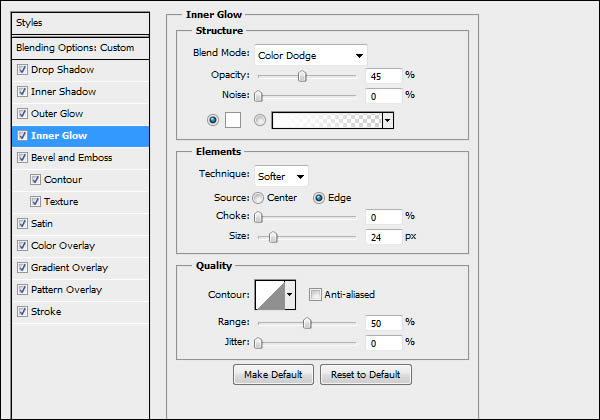Image resolution: width=600 pixels, height=420 pixels.
Task: Click the Size value input field
Action: click(x=383, y=237)
